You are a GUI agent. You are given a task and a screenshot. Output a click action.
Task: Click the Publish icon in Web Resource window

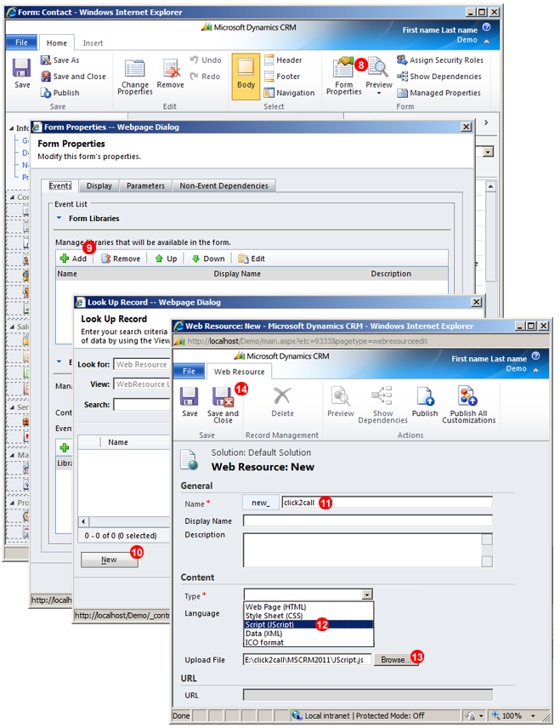coord(425,402)
